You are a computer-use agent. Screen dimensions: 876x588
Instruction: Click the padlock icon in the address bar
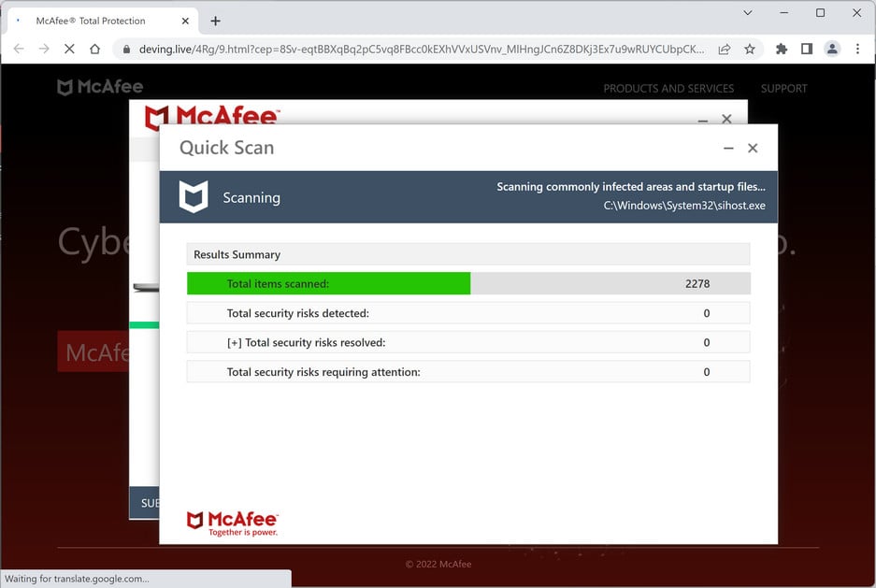tap(126, 48)
